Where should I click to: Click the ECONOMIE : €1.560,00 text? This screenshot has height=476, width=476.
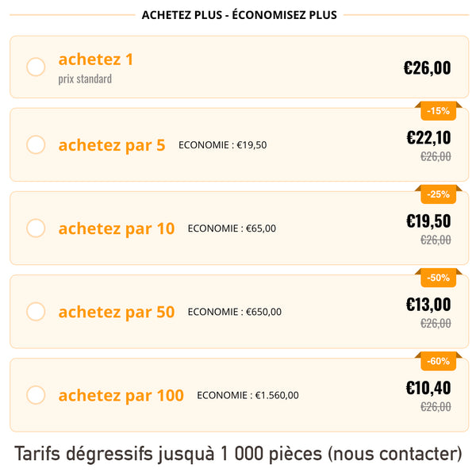pyautogui.click(x=248, y=395)
